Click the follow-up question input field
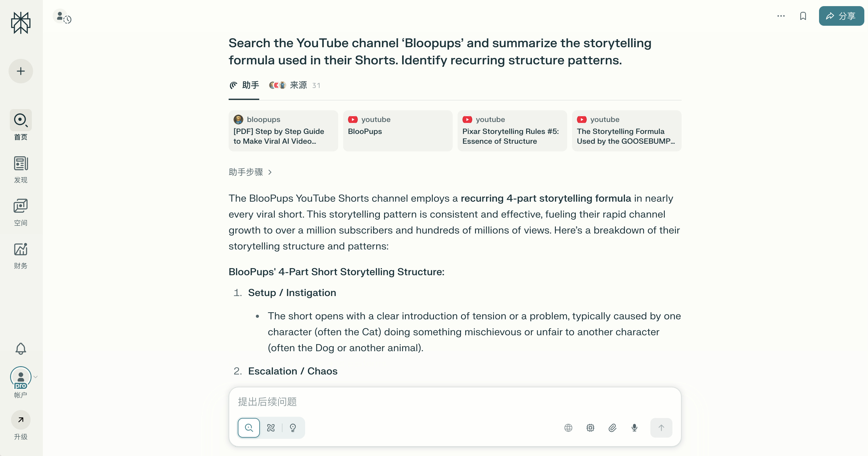This screenshot has width=868, height=456. pos(455,402)
